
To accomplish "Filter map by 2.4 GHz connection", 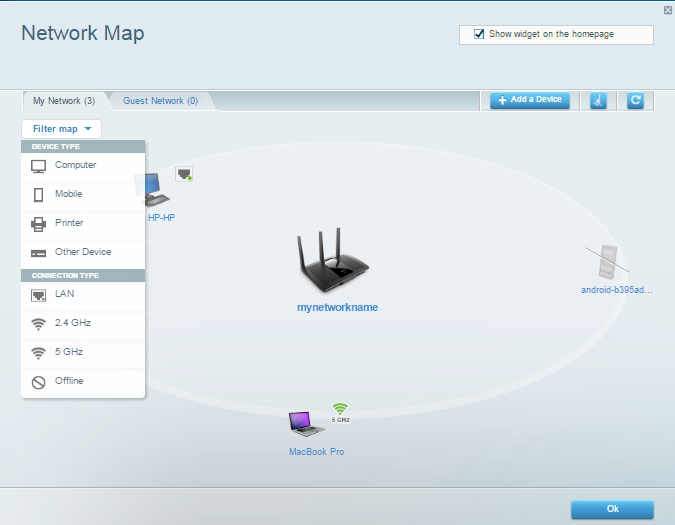I will [83, 324].
